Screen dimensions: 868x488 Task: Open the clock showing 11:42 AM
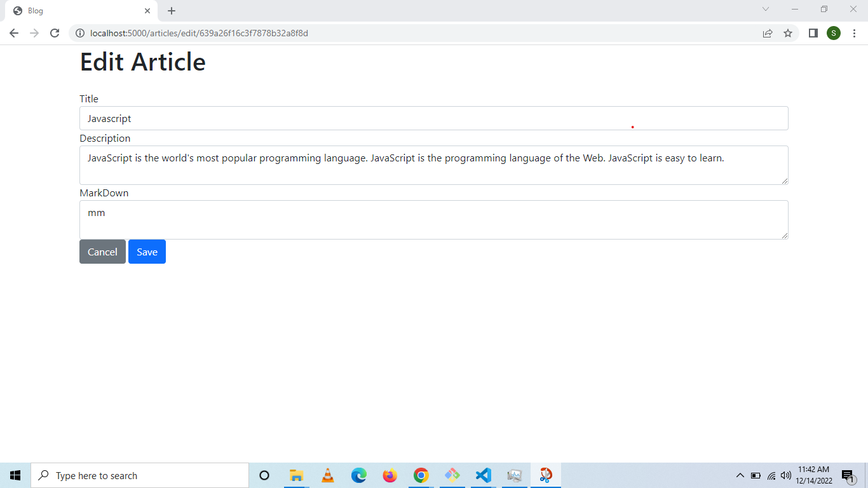click(x=814, y=475)
